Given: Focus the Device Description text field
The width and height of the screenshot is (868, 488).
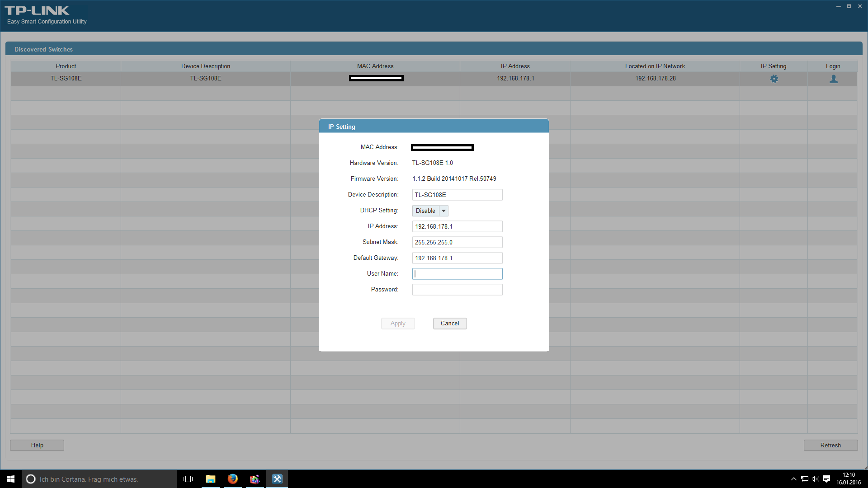Looking at the screenshot, I should 457,195.
